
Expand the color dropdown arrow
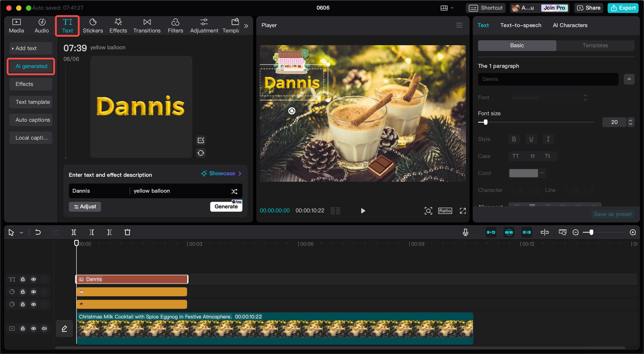pos(542,173)
